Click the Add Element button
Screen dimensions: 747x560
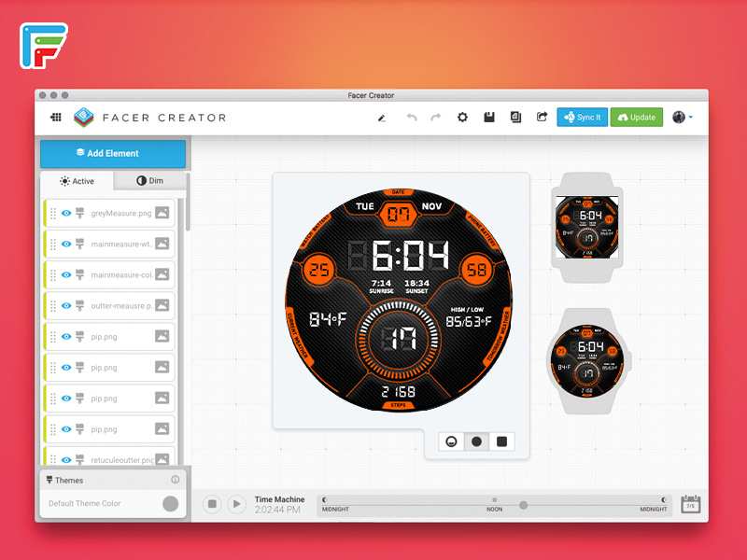(x=113, y=153)
